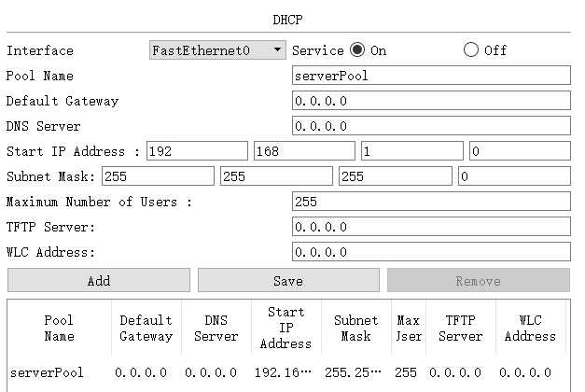Click the greyed-out Remove button

(479, 280)
